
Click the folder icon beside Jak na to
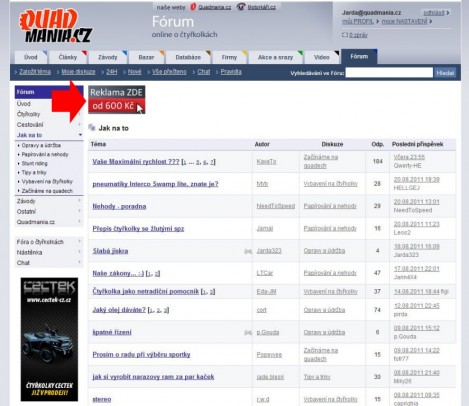(x=92, y=128)
